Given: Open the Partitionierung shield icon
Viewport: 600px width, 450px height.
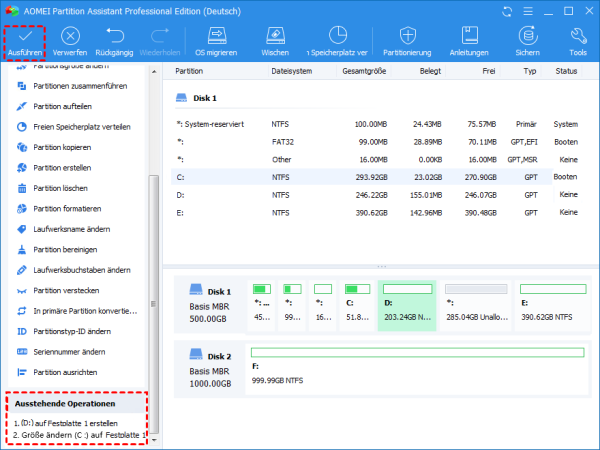Looking at the screenshot, I should click(x=408, y=36).
